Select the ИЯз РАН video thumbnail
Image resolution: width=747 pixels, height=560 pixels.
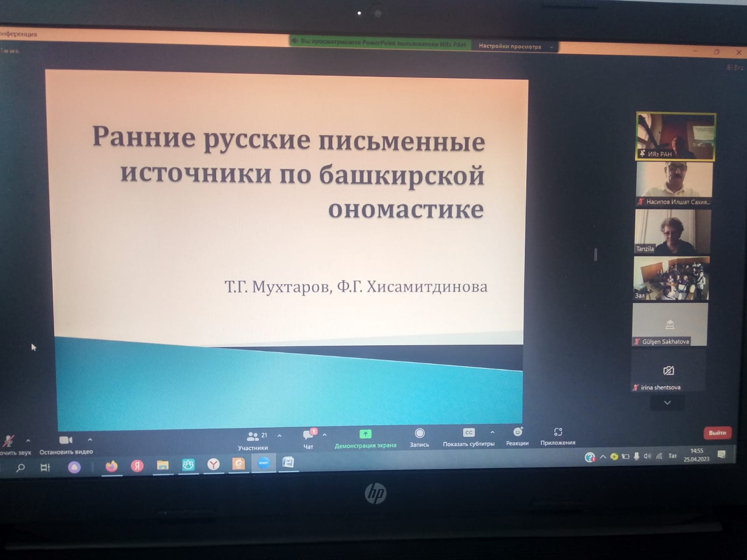[x=676, y=136]
